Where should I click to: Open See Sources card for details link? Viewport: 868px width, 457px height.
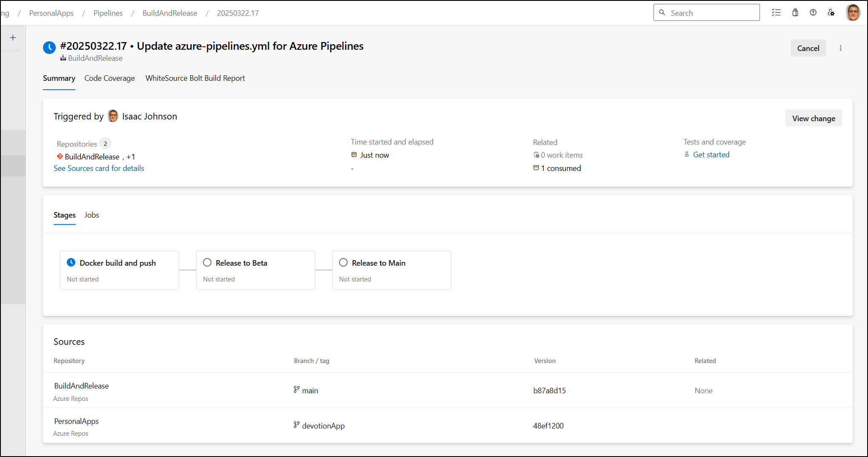tap(99, 168)
